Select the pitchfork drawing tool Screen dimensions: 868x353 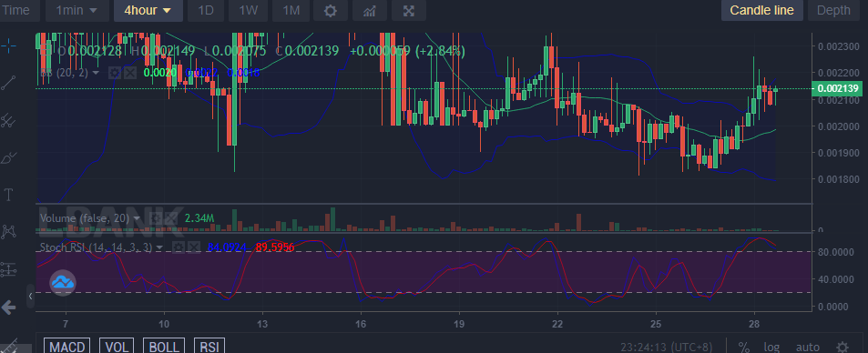(8, 119)
